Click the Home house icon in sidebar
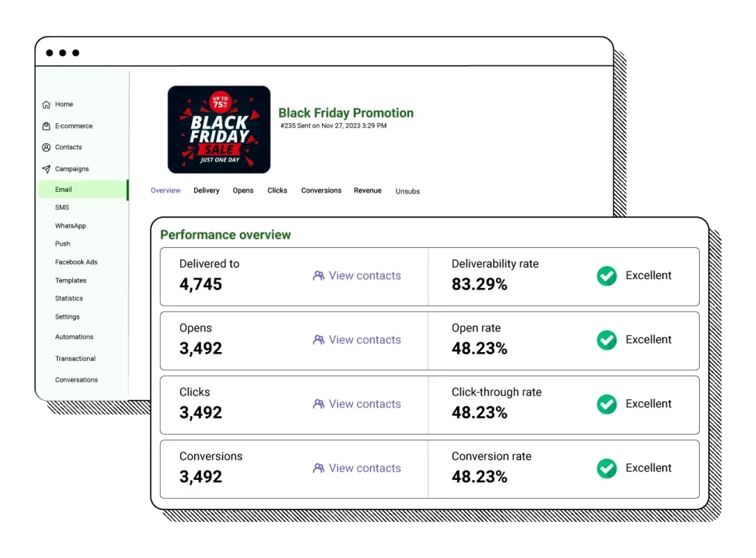Screen dimensions: 756x558 pos(47,105)
